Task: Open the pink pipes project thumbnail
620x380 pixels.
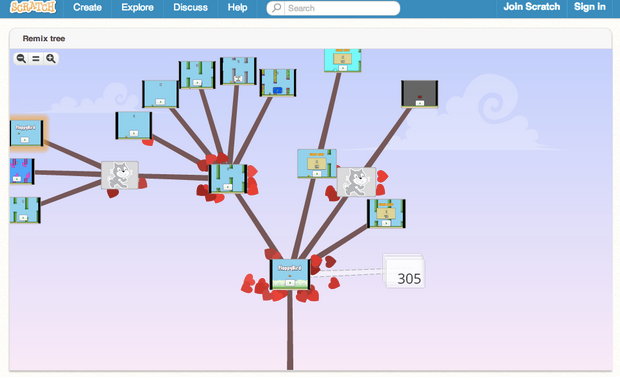Action: 22,171
